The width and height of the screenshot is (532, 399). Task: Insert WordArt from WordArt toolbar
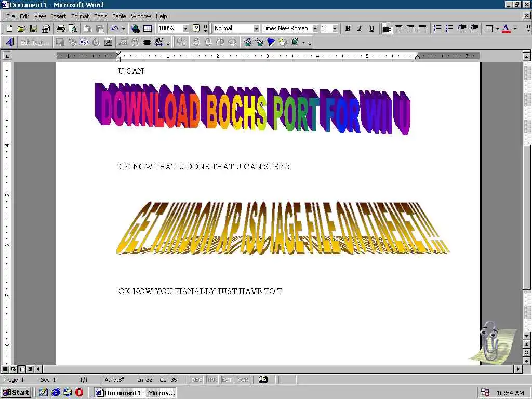click(9, 43)
